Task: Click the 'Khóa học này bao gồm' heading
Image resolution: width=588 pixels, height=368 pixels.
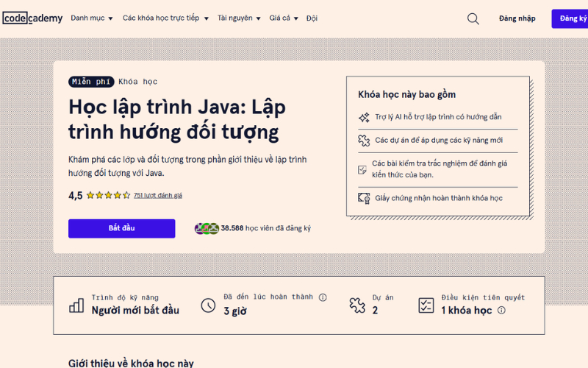Action: pos(407,95)
